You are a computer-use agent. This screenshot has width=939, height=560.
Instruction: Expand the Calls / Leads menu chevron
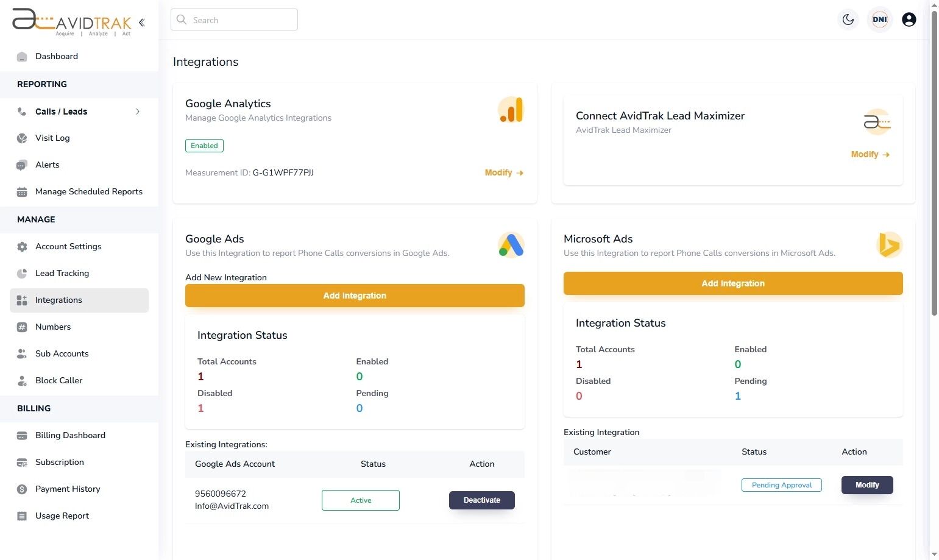pos(138,112)
